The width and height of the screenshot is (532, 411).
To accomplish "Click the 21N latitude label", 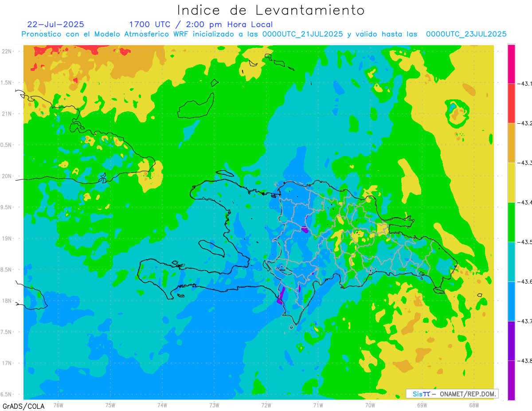I will click(x=7, y=114).
